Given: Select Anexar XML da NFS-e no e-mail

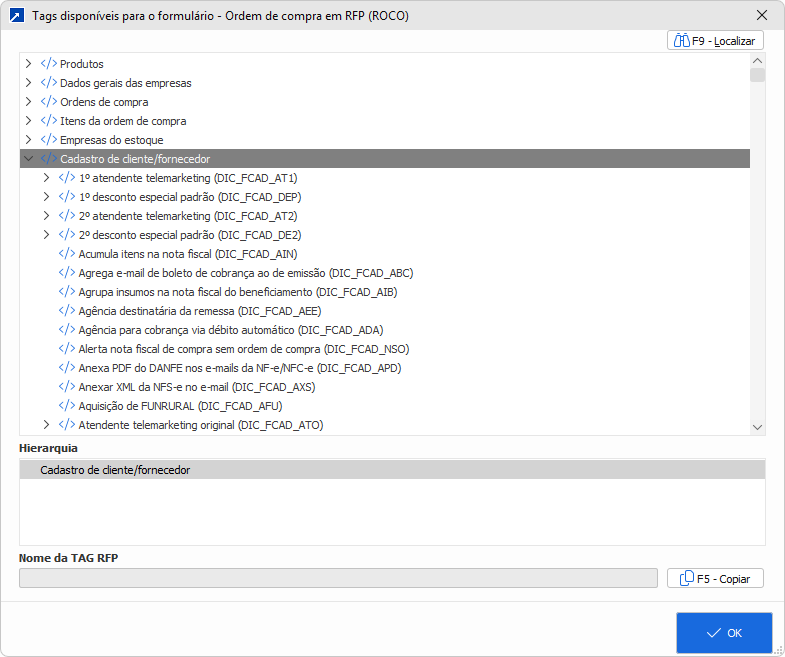Looking at the screenshot, I should tap(196, 387).
